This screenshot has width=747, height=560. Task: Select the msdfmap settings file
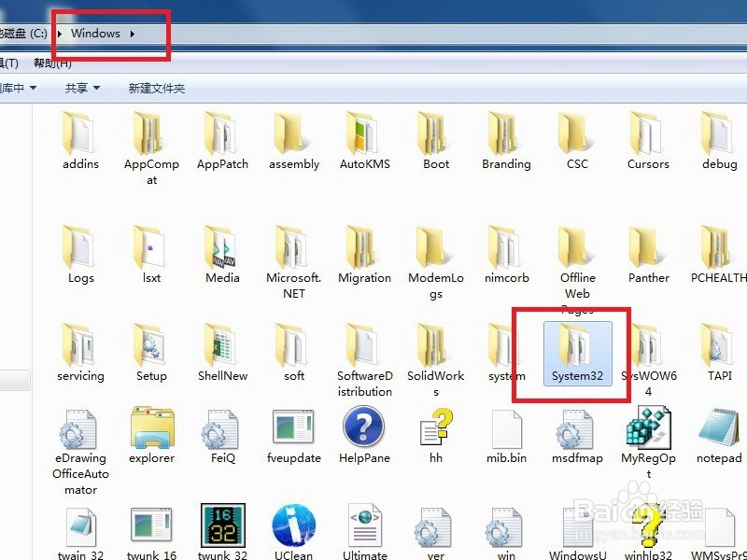click(x=577, y=435)
